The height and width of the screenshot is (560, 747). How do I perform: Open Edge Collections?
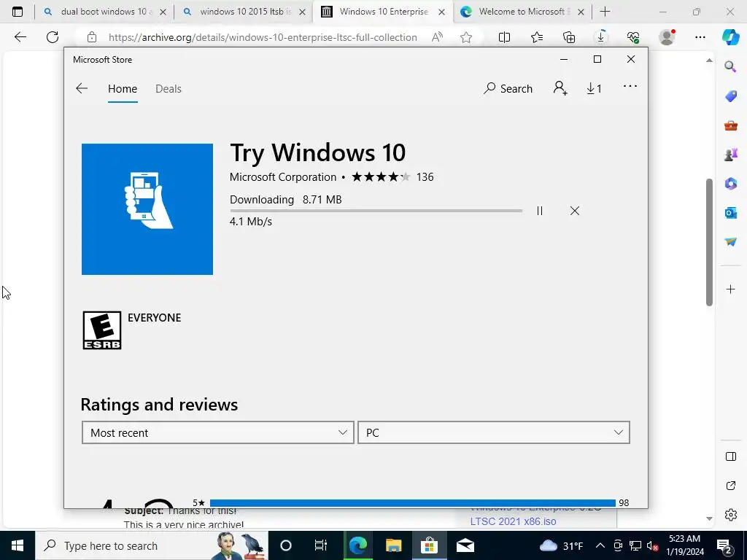(x=569, y=37)
